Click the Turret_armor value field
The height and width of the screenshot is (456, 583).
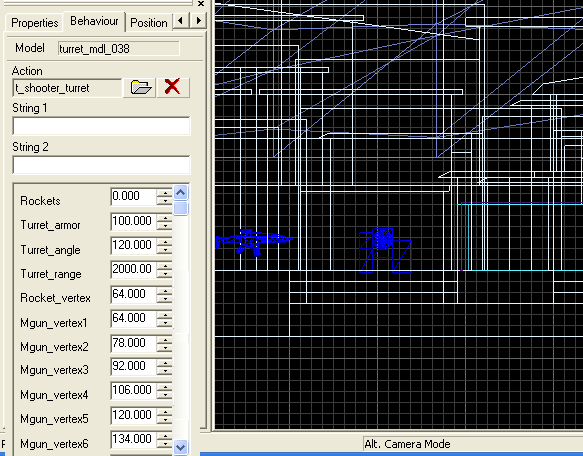(133, 221)
